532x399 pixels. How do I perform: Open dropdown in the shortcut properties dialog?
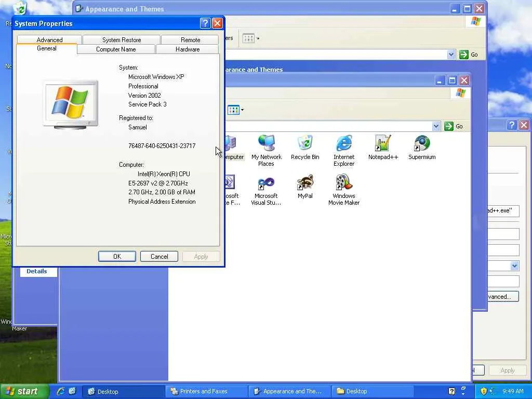click(515, 265)
